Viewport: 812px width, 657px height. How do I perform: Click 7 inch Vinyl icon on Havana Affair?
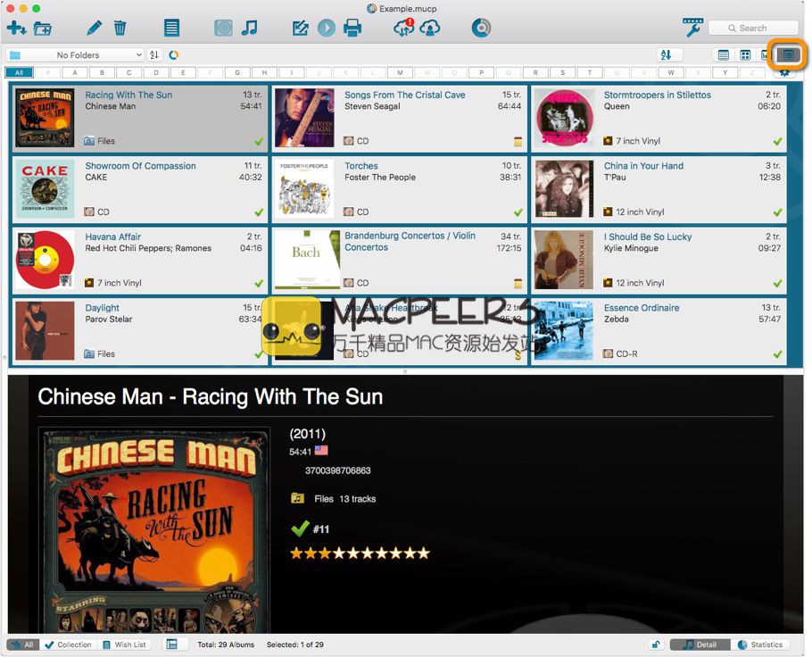pyautogui.click(x=89, y=283)
